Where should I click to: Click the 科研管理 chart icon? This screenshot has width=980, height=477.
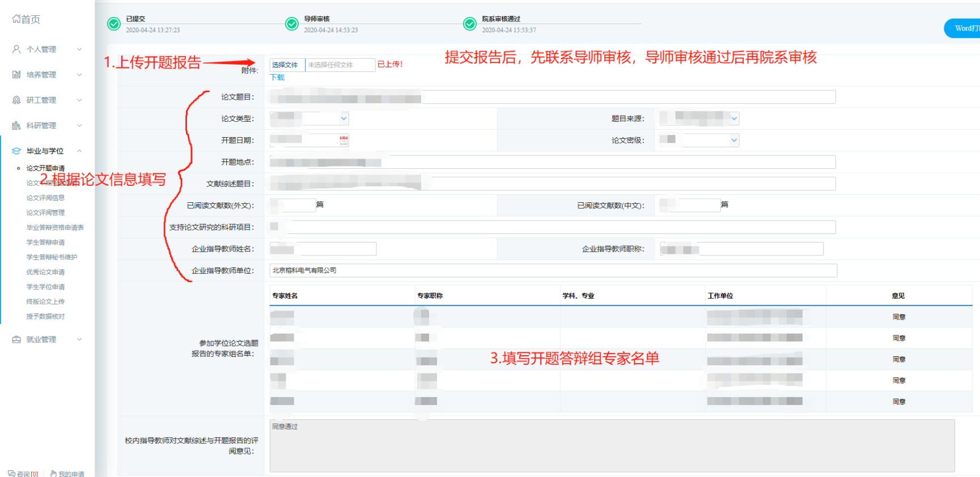click(x=16, y=126)
